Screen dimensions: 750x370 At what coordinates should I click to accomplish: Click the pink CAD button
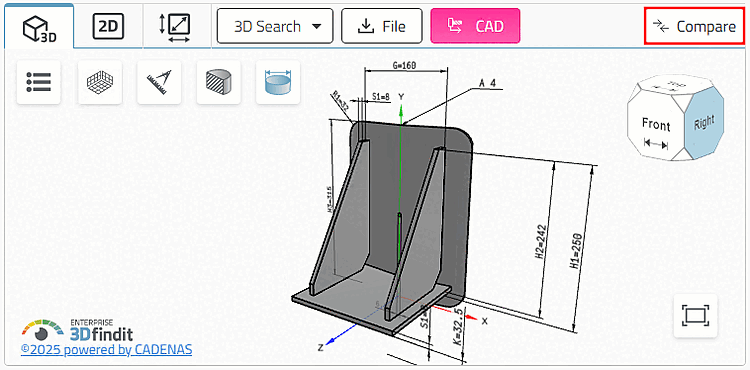[x=475, y=26]
